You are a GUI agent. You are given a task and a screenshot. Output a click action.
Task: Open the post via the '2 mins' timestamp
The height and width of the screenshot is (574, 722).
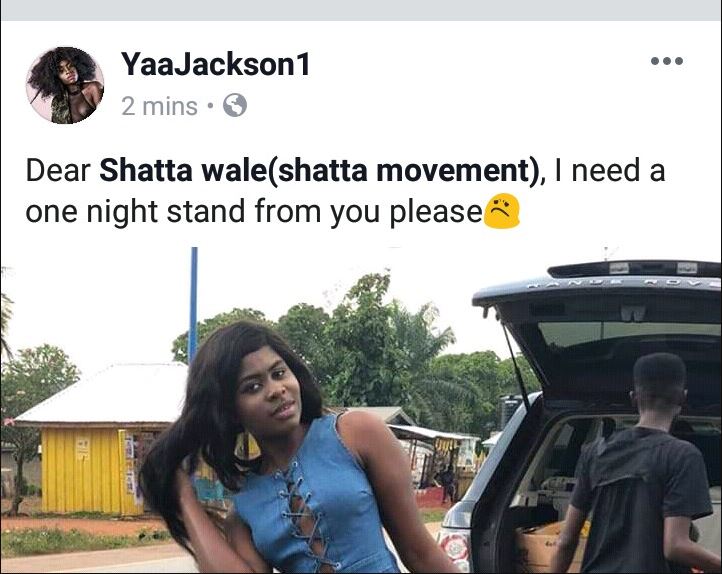[159, 106]
